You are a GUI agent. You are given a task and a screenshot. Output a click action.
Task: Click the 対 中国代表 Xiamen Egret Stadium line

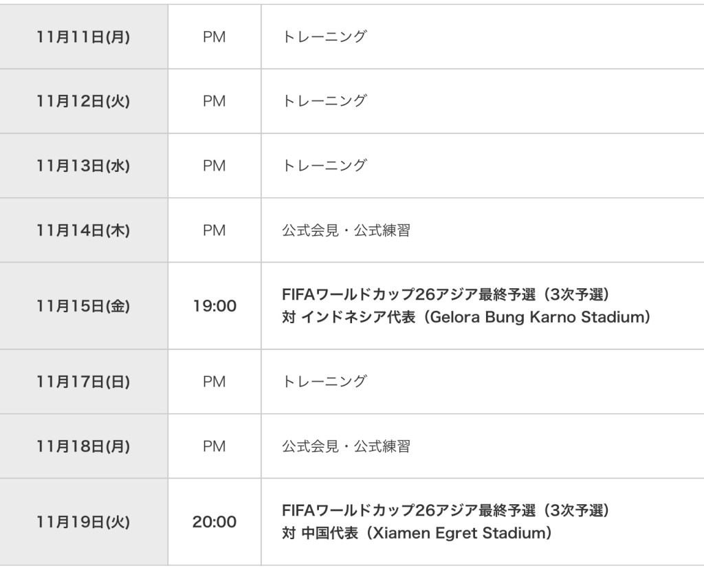pyautogui.click(x=417, y=534)
